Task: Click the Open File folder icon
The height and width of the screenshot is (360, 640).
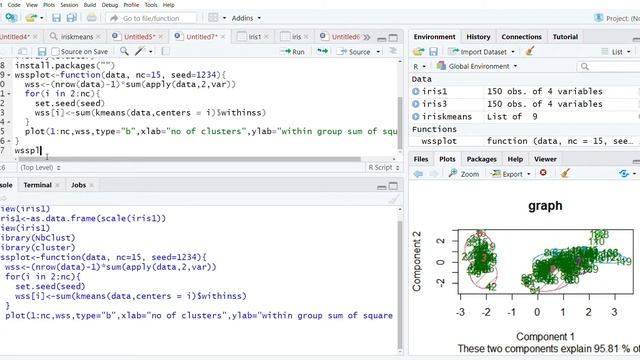Action: point(31,18)
